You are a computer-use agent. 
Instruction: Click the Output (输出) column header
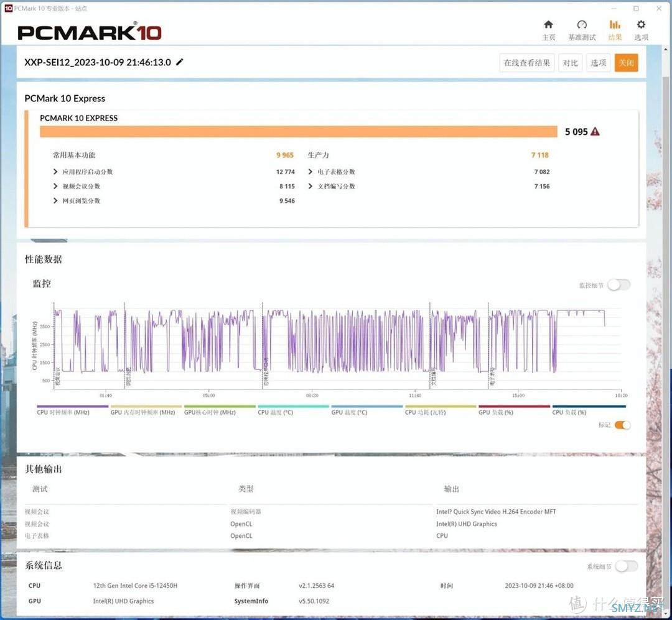pyautogui.click(x=451, y=489)
